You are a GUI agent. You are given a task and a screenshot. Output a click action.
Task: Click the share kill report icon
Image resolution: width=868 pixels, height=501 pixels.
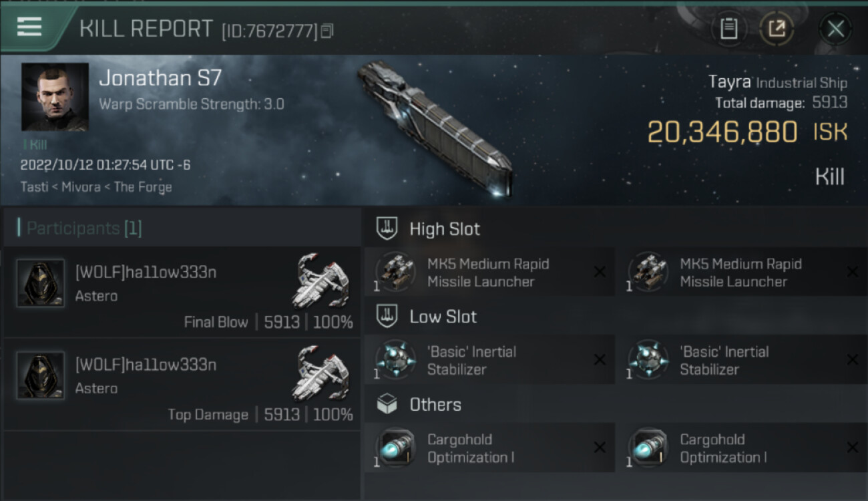pyautogui.click(x=777, y=29)
